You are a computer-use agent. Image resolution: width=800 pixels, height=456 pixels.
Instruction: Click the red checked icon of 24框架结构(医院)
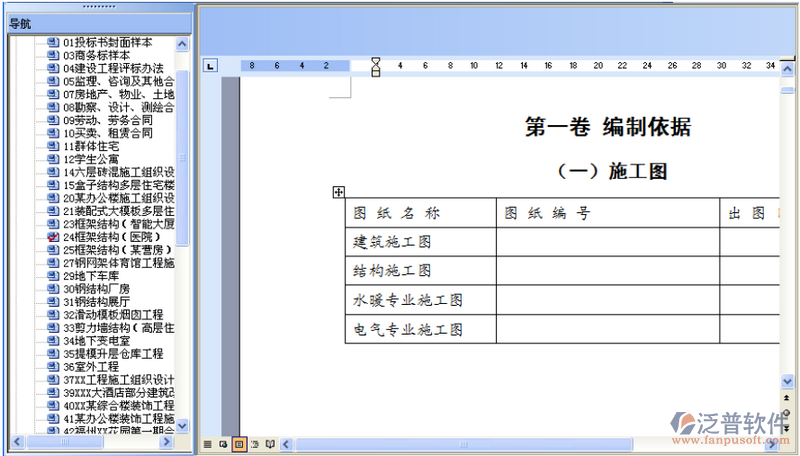click(53, 237)
